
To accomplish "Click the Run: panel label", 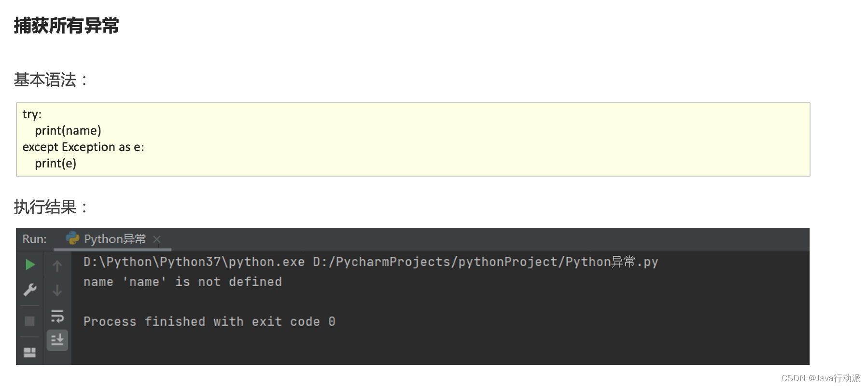I will [34, 239].
